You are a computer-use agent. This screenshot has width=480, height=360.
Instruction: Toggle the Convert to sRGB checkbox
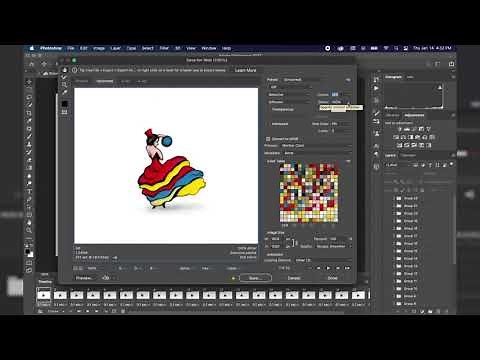(x=268, y=139)
